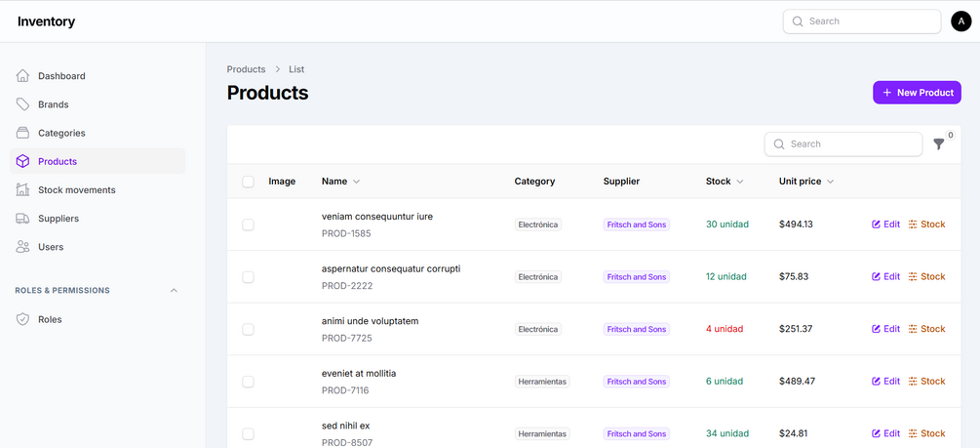Click the Stock adjust icon for PROD-7725
This screenshot has height=448, width=980.
(913, 329)
